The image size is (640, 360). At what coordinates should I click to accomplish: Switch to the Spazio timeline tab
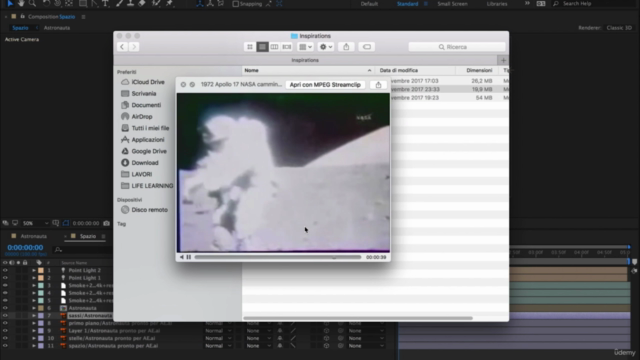(x=88, y=236)
